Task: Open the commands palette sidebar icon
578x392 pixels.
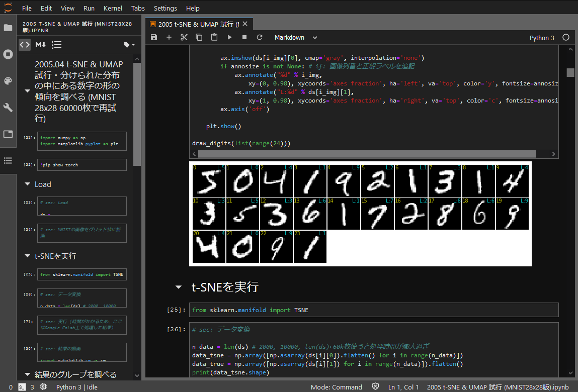Action: click(x=8, y=81)
